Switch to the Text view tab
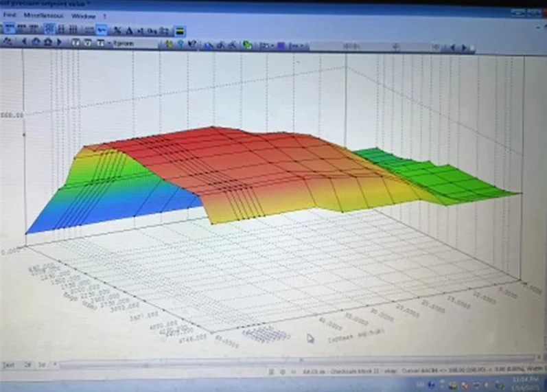 9,365
